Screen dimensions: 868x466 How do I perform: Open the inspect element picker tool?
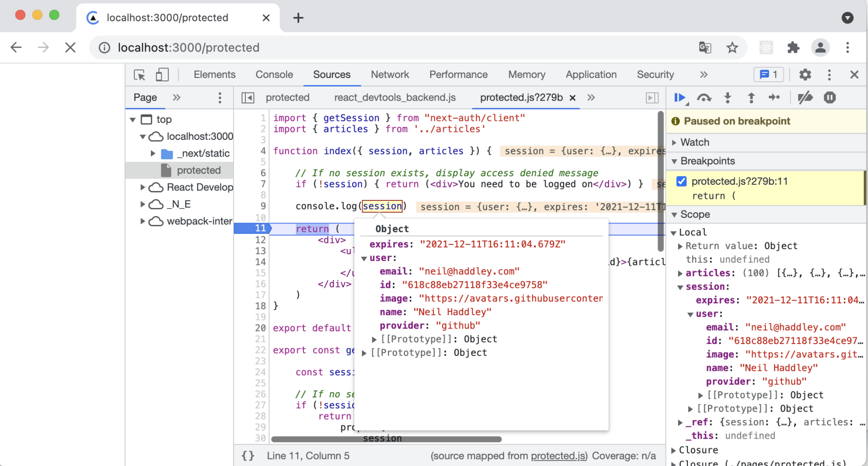[x=139, y=75]
